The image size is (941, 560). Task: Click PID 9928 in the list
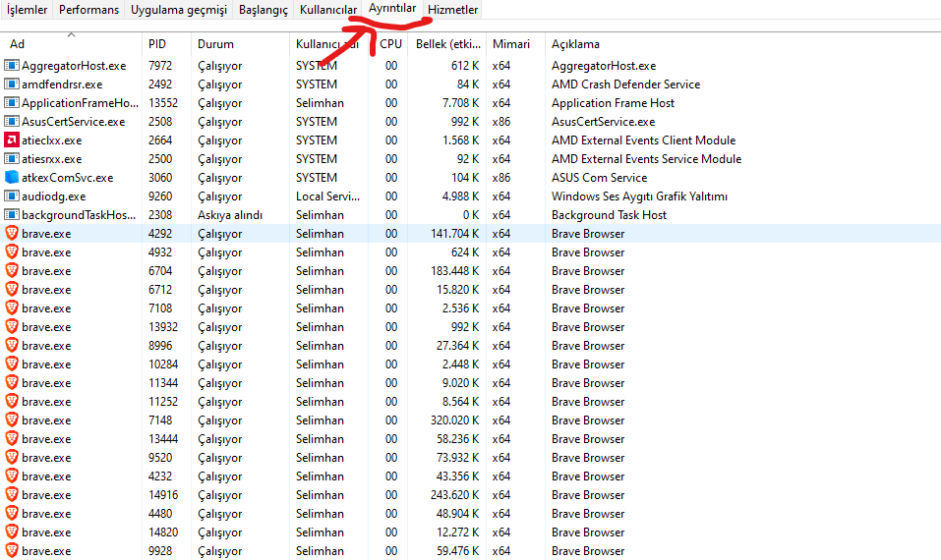pyautogui.click(x=160, y=550)
